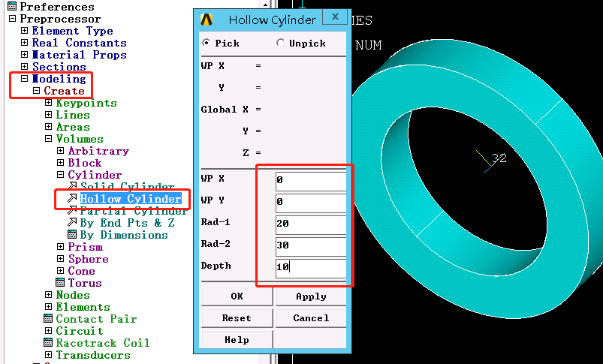Expand the Lines node
The width and height of the screenshot is (603, 364).
48,115
